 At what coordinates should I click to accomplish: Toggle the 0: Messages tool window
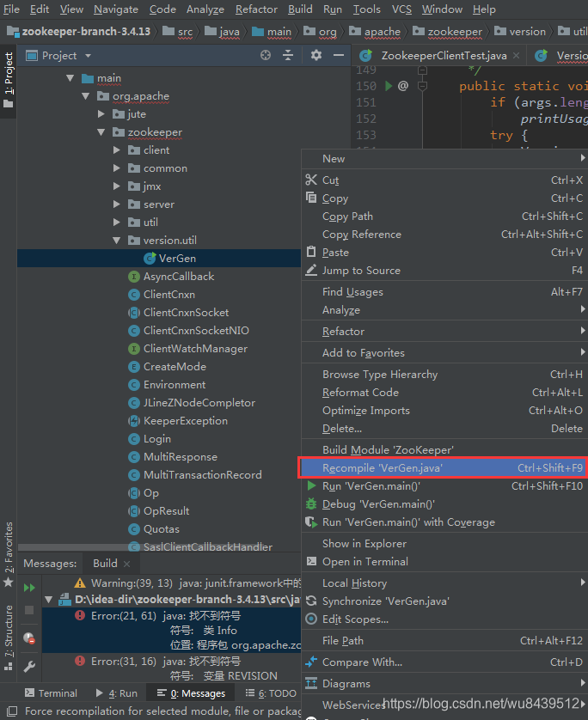pos(191,693)
